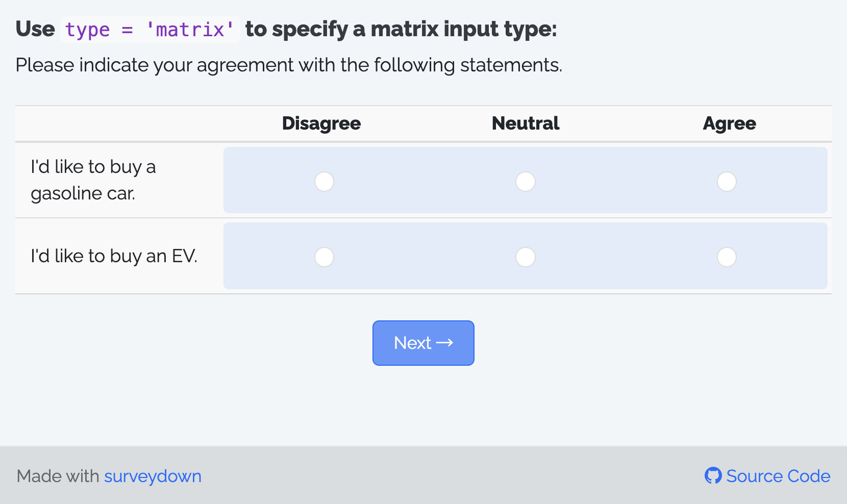Screen dimensions: 847x504
Task: Click the matrix input type heading
Action: (401, 29)
